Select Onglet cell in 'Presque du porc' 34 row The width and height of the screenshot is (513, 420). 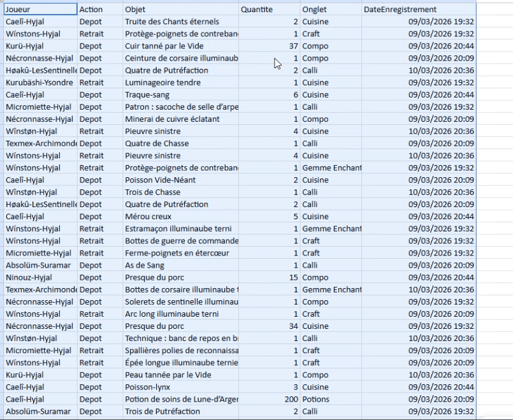331,326
